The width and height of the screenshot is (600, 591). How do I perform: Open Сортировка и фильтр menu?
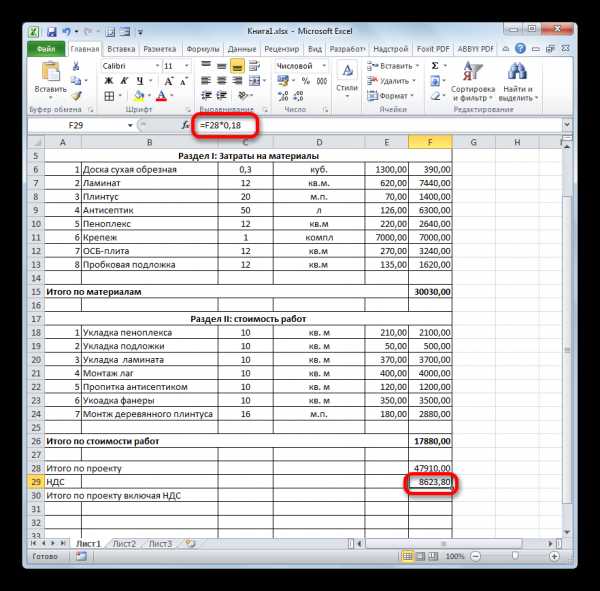(x=473, y=82)
